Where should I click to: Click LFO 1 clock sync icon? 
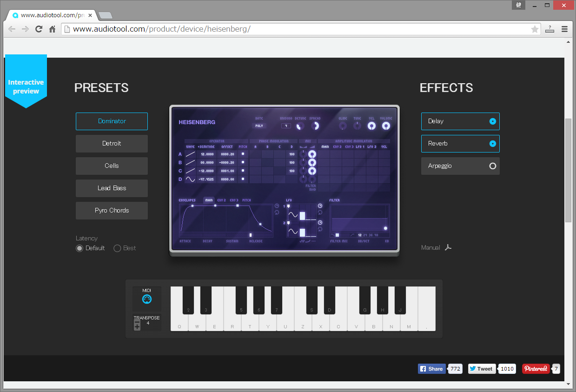tap(320, 206)
